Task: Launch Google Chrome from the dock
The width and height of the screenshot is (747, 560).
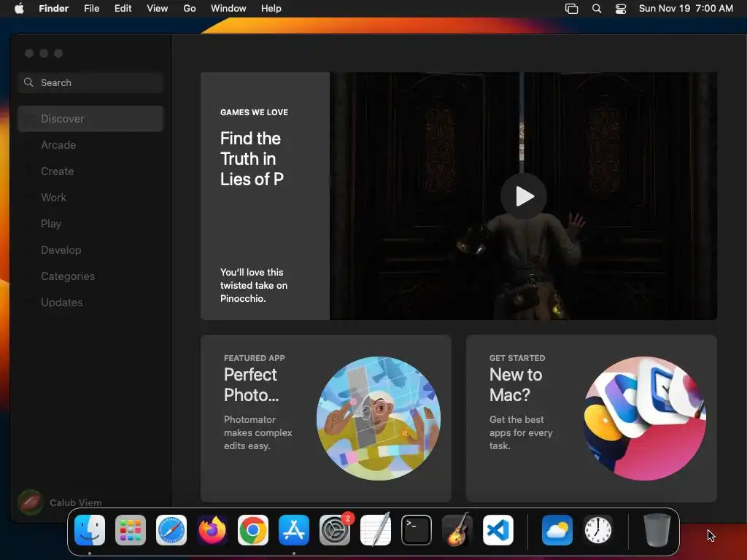Action: tap(253, 530)
